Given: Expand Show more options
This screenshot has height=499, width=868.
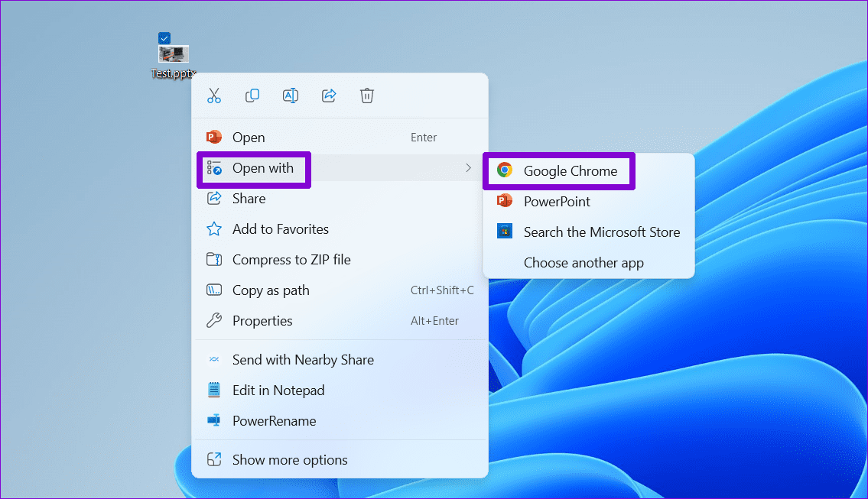Looking at the screenshot, I should tap(290, 459).
